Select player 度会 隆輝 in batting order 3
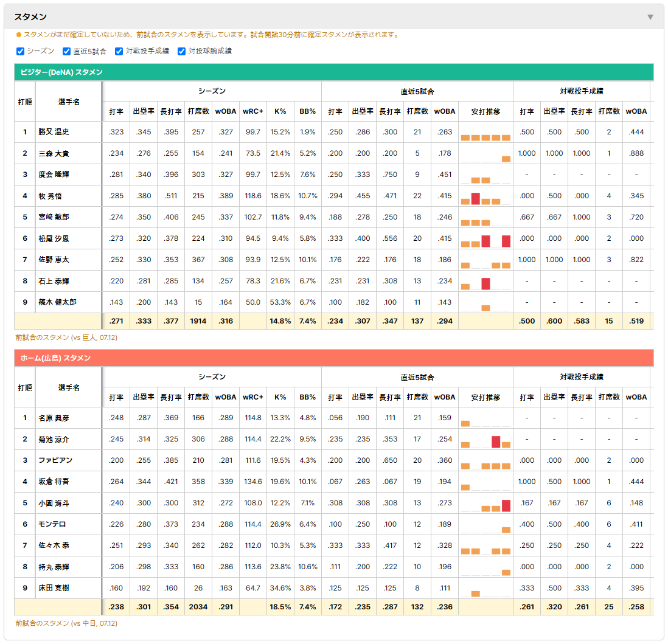 pyautogui.click(x=54, y=175)
